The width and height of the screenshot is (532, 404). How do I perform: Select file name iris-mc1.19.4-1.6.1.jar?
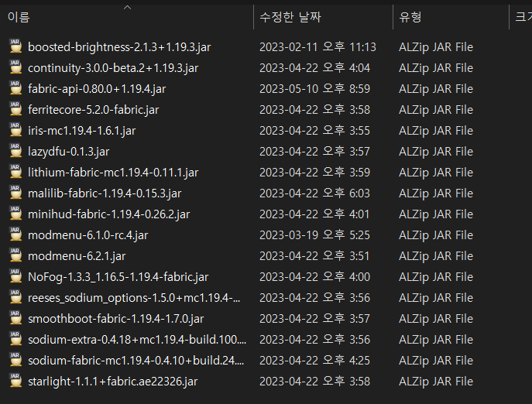point(82,131)
